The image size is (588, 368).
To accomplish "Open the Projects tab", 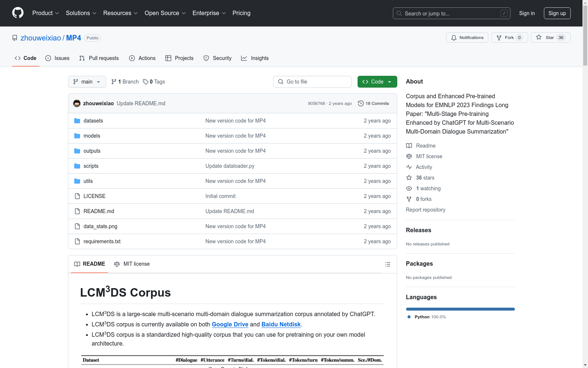I will click(179, 58).
